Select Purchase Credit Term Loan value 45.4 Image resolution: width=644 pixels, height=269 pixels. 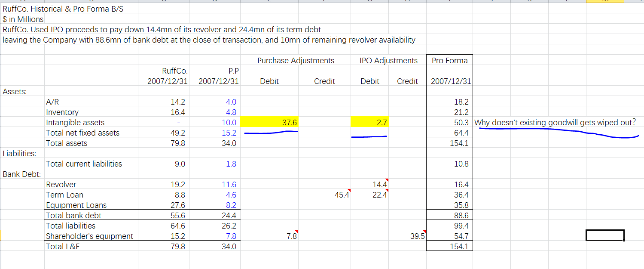point(342,195)
